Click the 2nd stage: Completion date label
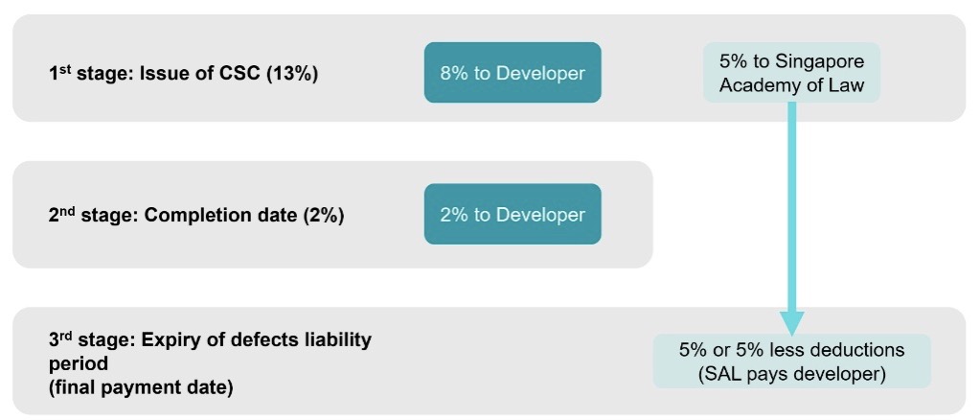Screen dimensions: 980x420 point(196,216)
